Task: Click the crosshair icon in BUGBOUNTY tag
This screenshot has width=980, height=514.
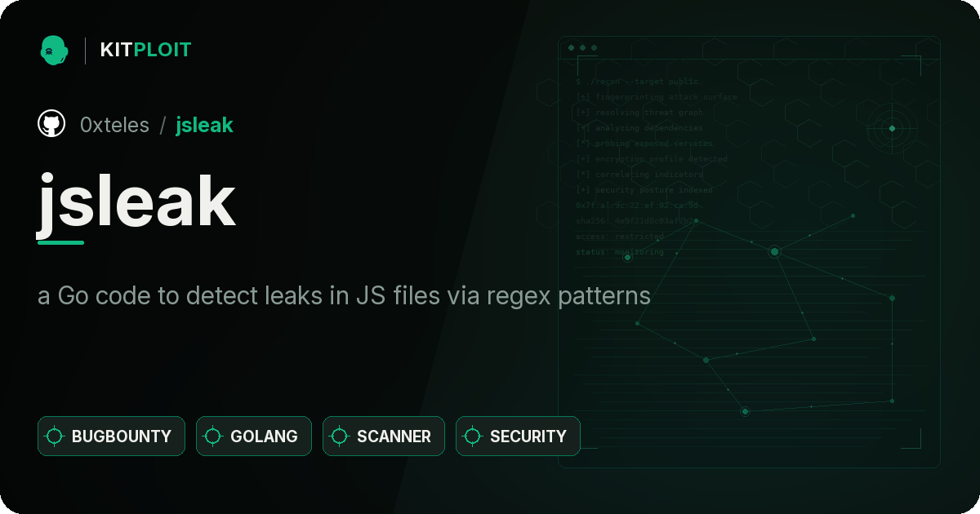Action: (x=55, y=436)
